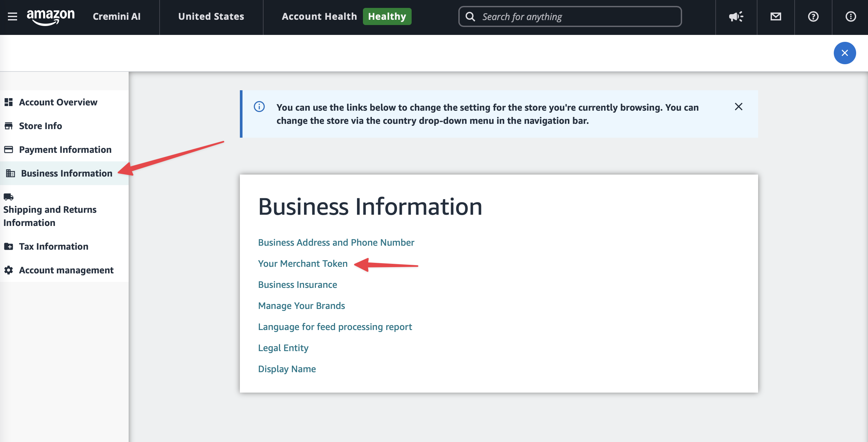Open Business Insurance link
This screenshot has width=868, height=442.
[x=297, y=285]
